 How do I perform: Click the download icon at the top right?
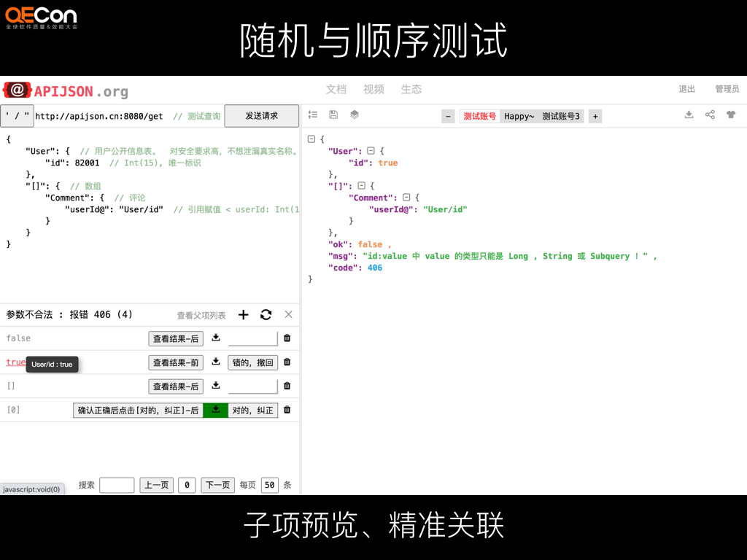point(689,115)
